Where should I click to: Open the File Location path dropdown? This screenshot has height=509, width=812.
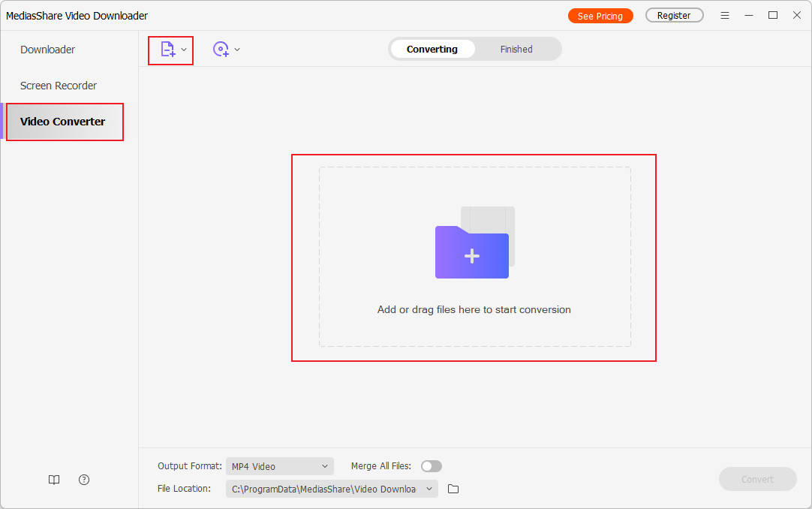(332, 489)
